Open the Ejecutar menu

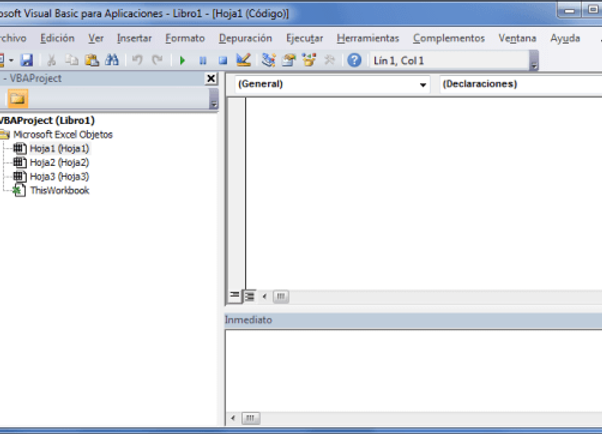coord(304,38)
